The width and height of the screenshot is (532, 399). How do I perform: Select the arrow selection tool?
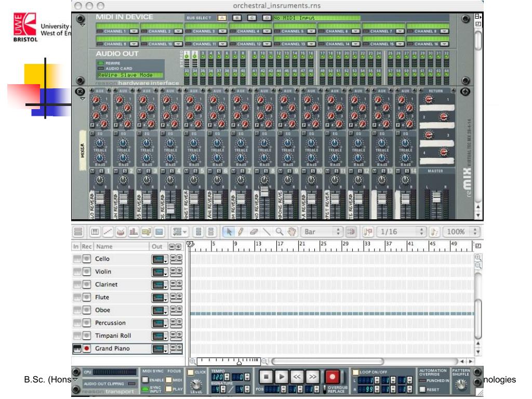(229, 232)
